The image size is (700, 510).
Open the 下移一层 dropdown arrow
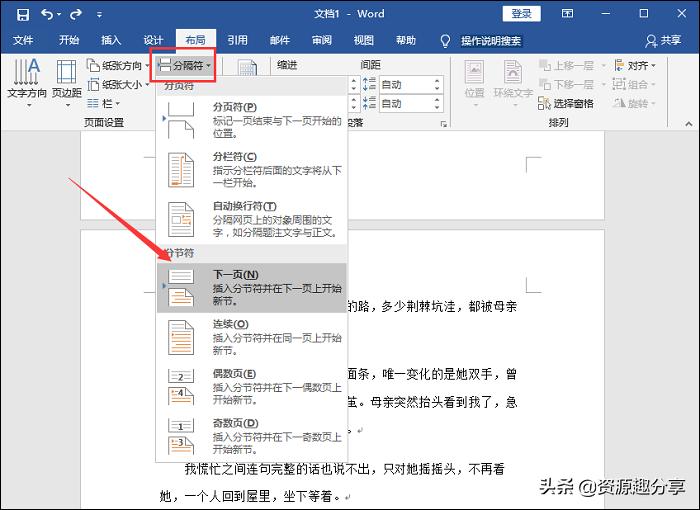pos(603,84)
